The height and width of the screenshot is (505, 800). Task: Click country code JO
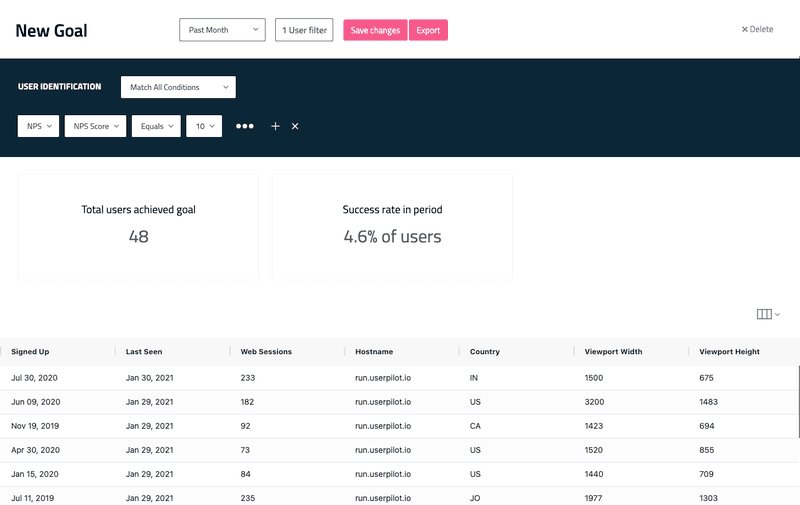[474, 498]
